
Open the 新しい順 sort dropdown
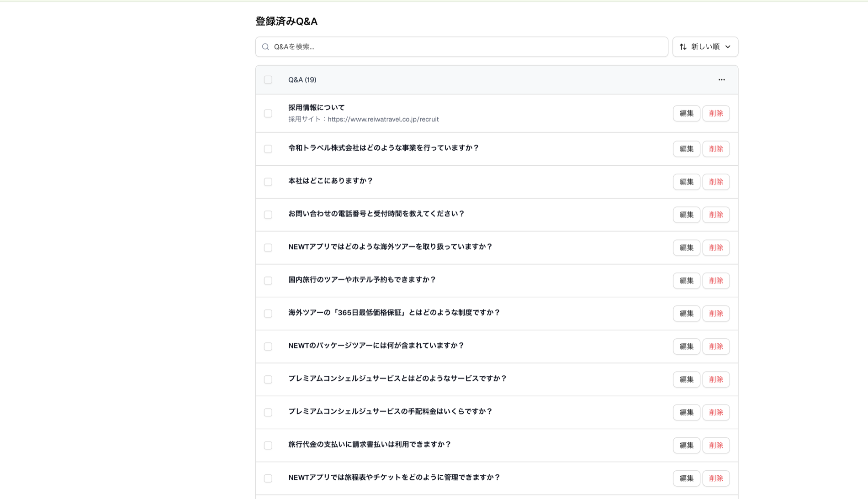705,47
